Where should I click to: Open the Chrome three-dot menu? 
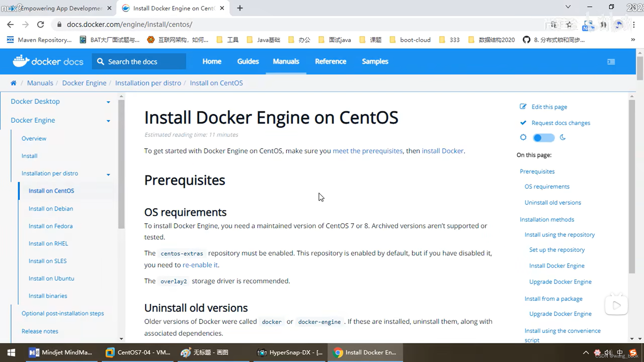pos(634,24)
